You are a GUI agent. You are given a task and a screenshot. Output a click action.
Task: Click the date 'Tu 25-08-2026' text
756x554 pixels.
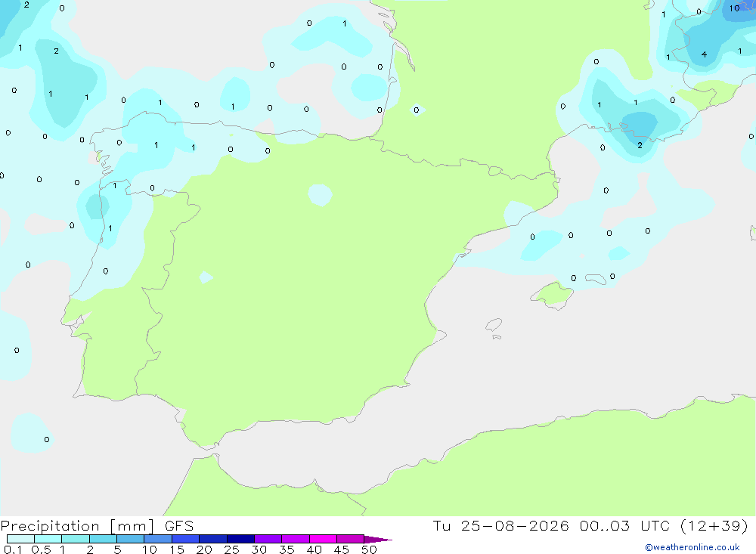(500, 525)
